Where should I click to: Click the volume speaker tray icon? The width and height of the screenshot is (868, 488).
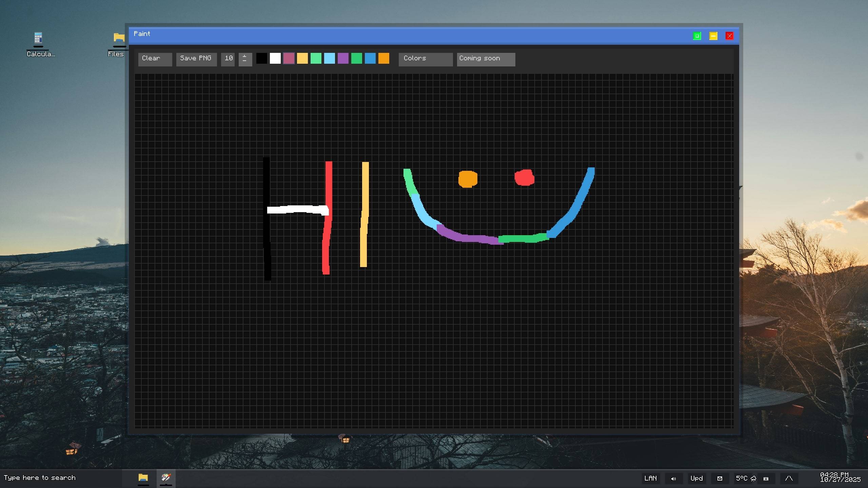(673, 479)
